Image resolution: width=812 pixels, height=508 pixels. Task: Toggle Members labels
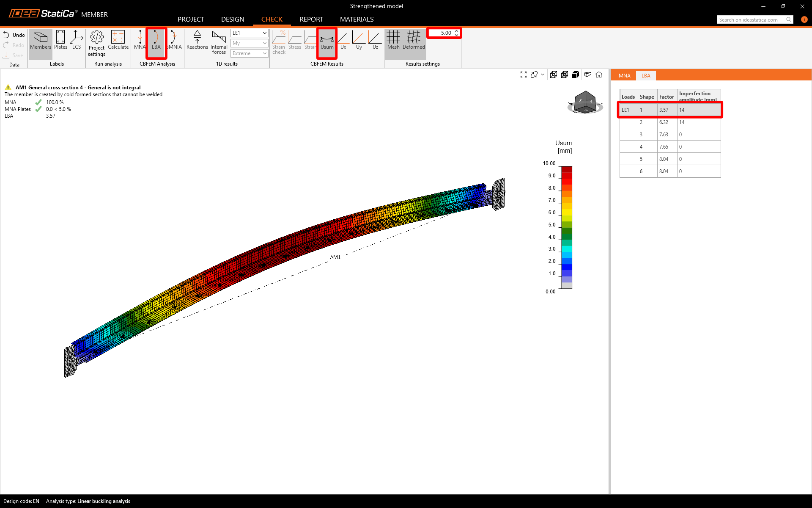(x=41, y=40)
